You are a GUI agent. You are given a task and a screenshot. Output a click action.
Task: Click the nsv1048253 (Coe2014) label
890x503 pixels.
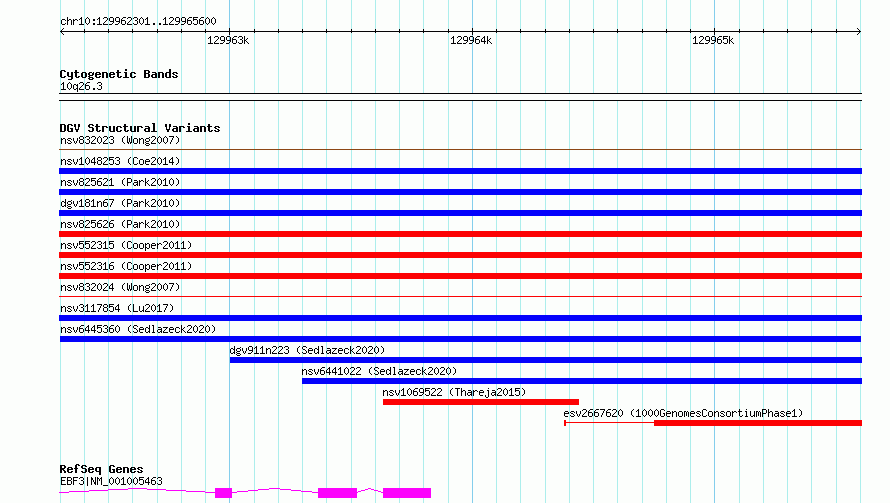pyautogui.click(x=120, y=161)
